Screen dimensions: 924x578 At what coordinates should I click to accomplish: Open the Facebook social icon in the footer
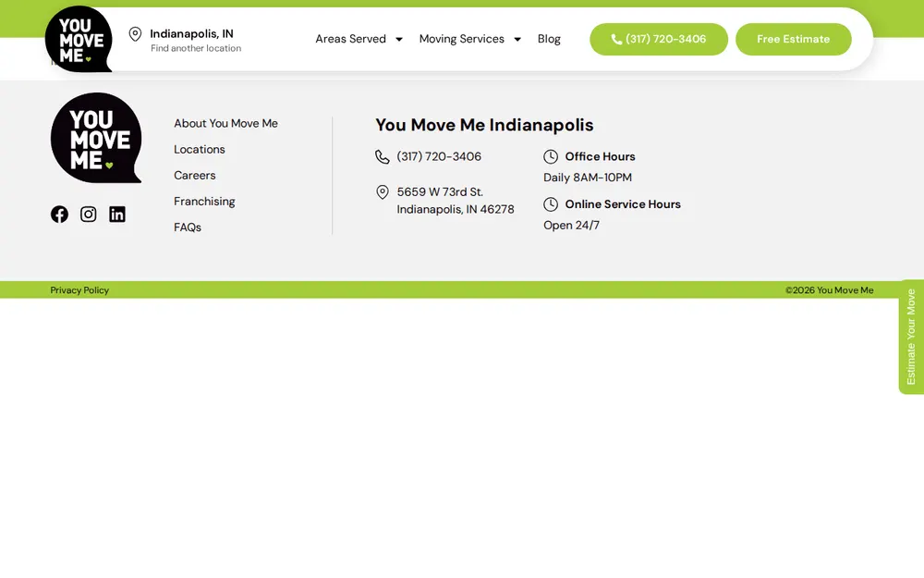coord(59,215)
